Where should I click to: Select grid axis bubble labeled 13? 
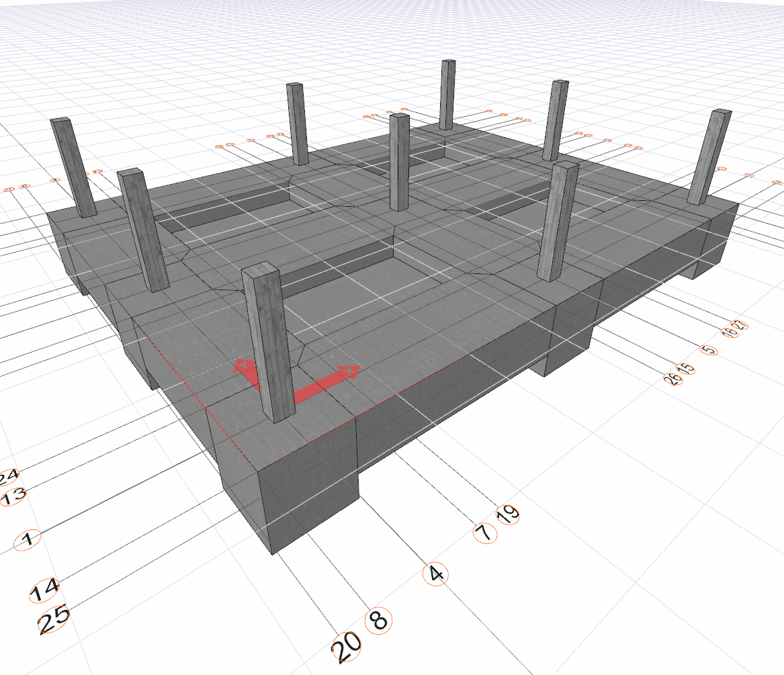(x=13, y=496)
